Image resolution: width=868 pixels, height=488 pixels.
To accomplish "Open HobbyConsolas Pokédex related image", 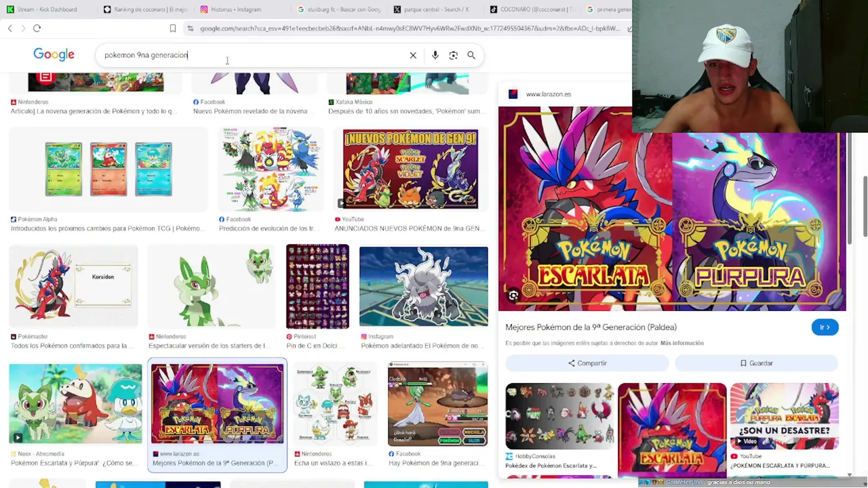I will (559, 416).
